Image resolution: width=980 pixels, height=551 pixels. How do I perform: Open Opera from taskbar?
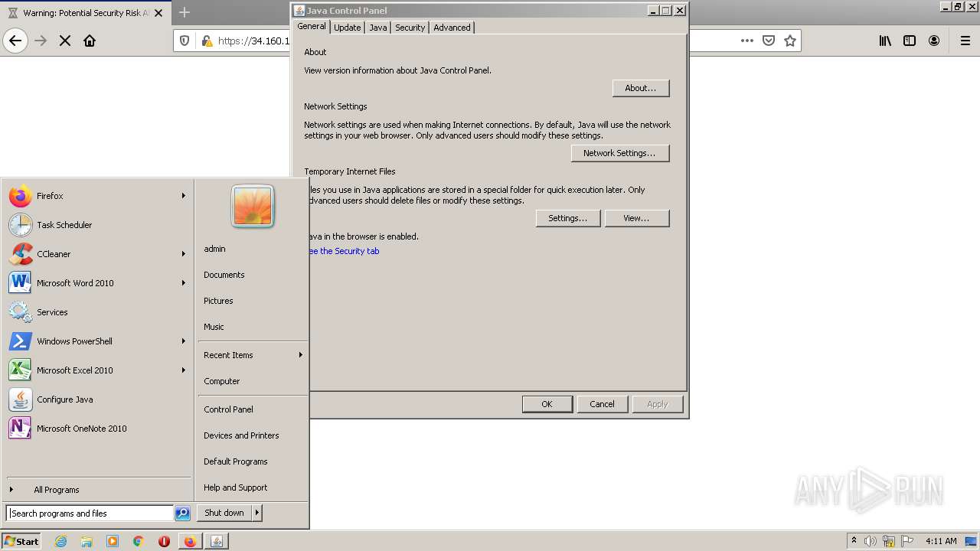coord(164,541)
